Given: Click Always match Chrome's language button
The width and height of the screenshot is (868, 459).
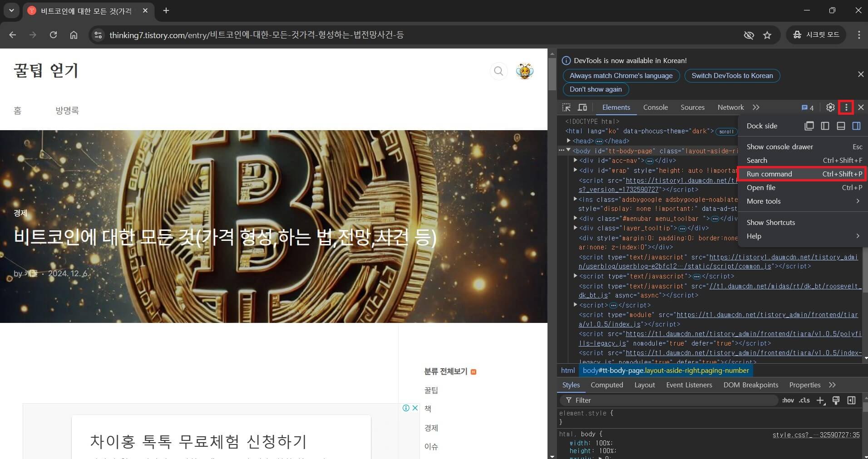Looking at the screenshot, I should pyautogui.click(x=621, y=76).
